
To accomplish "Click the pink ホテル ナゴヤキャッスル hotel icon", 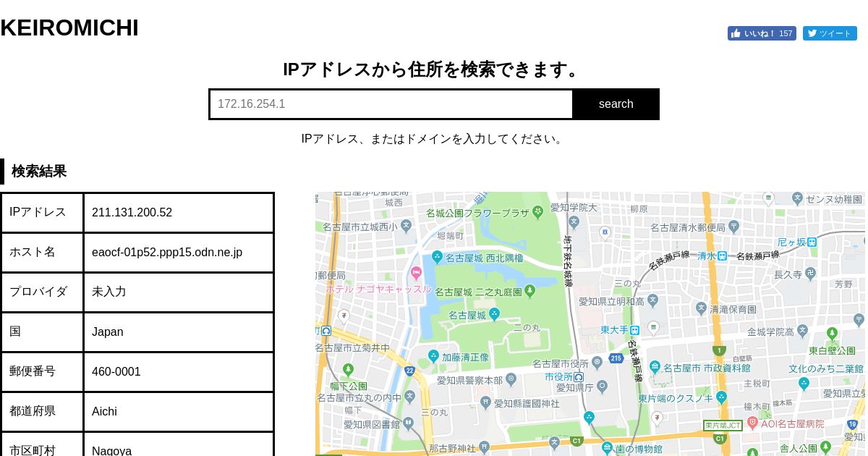I will click(416, 273).
